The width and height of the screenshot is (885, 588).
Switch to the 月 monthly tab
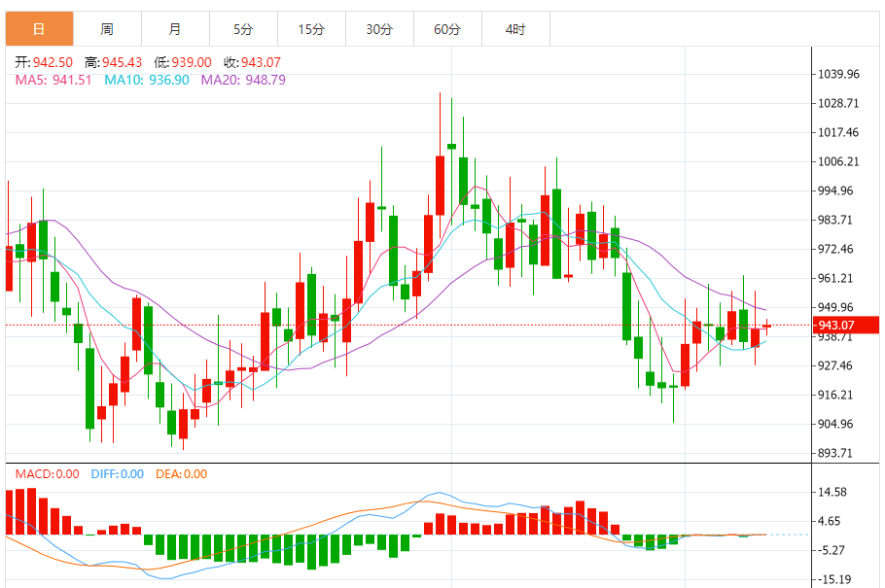[x=175, y=29]
